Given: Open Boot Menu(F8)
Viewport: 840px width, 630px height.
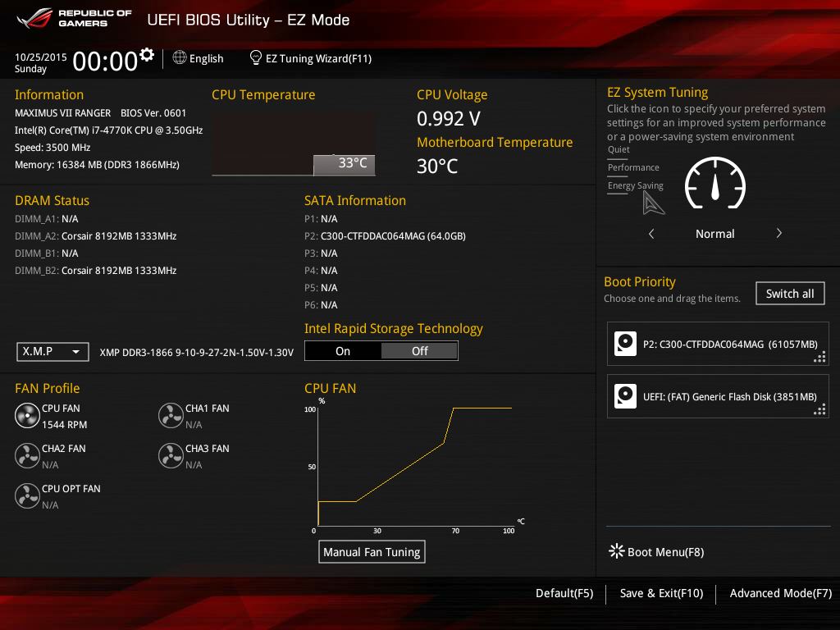Looking at the screenshot, I should 665,552.
